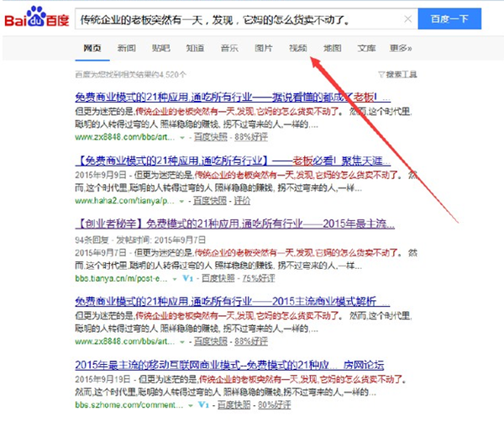Click '94条回复 - 发帖时间: 2015年9月7日' text
This screenshot has width=504, height=422.
[x=140, y=240]
